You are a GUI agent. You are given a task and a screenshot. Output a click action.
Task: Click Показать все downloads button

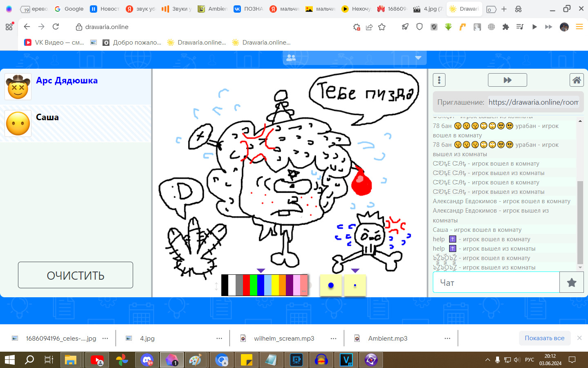tap(544, 338)
